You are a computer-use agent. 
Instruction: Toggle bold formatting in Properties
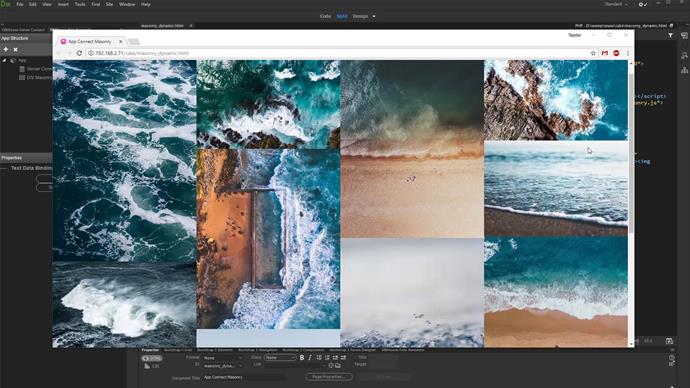[302, 358]
